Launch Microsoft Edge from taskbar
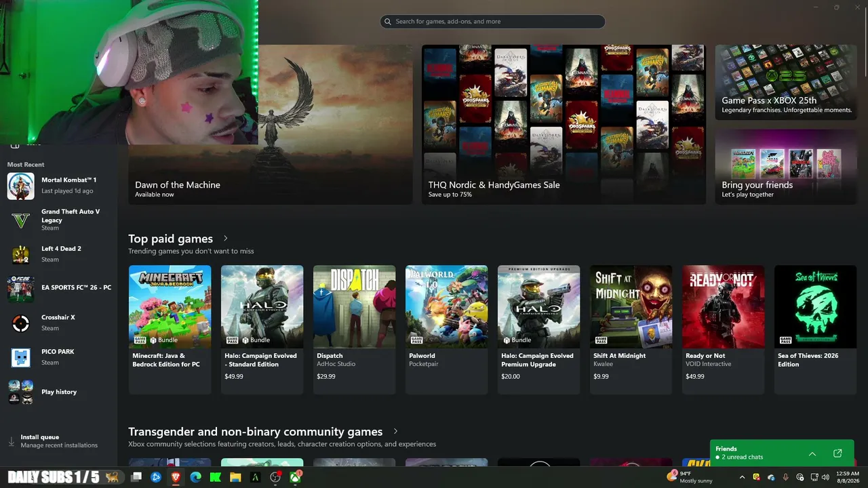This screenshot has height=488, width=868. click(x=195, y=477)
